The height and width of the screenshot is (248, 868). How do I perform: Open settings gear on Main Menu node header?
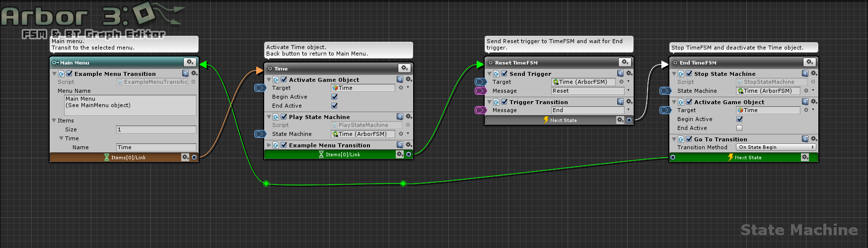(x=190, y=62)
